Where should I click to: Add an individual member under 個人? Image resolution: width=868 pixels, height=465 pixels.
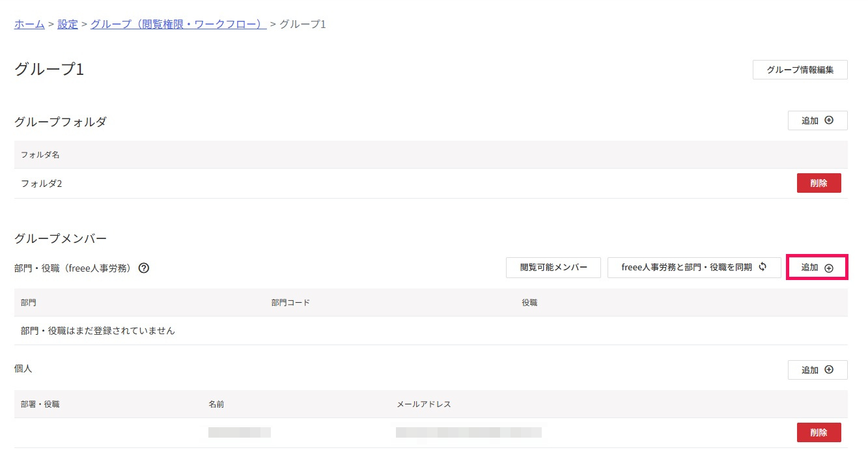[817, 370]
